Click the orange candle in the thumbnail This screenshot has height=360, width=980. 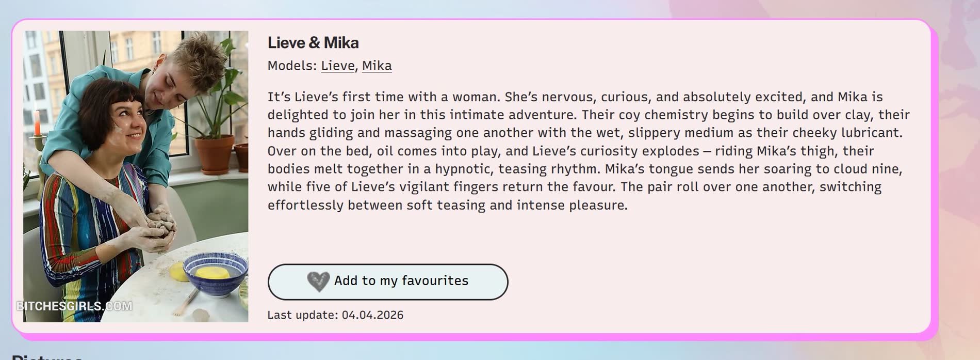pyautogui.click(x=37, y=123)
